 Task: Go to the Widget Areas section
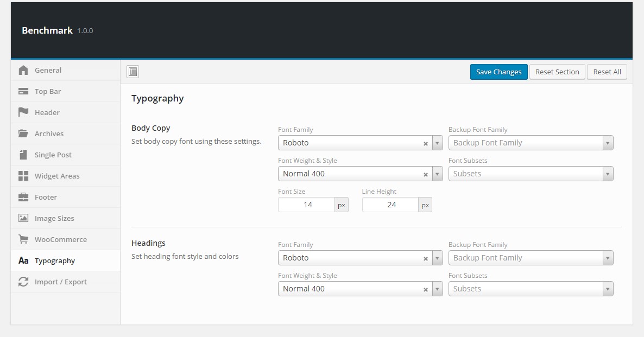pos(57,176)
